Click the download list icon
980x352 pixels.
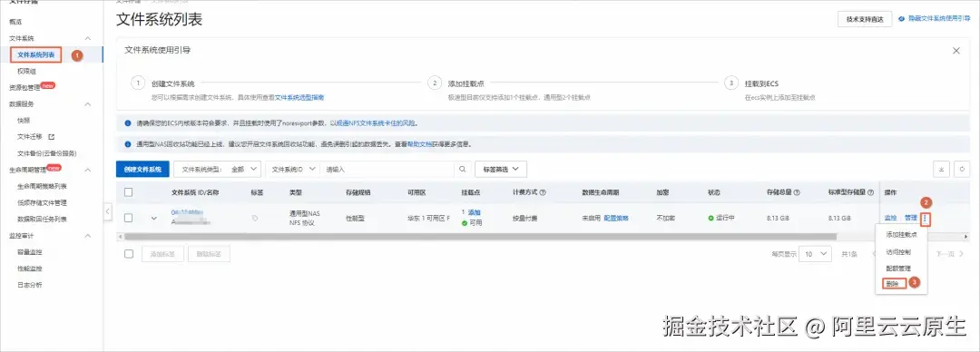941,169
